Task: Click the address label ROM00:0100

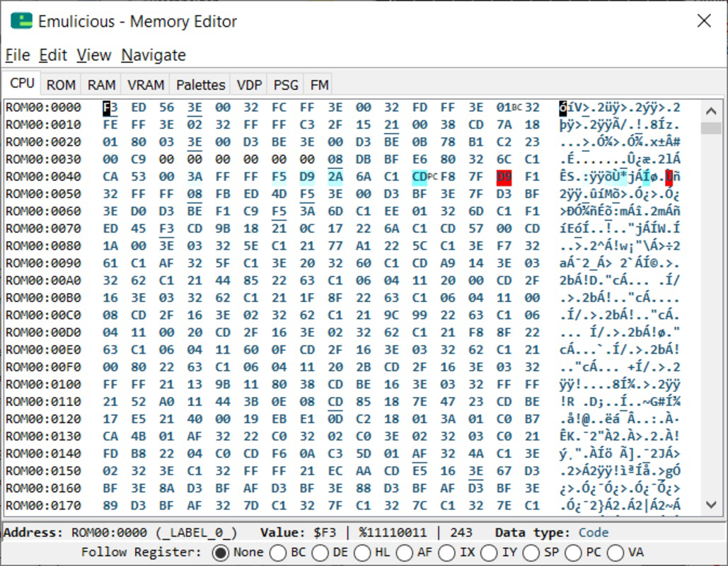Action: point(44,384)
